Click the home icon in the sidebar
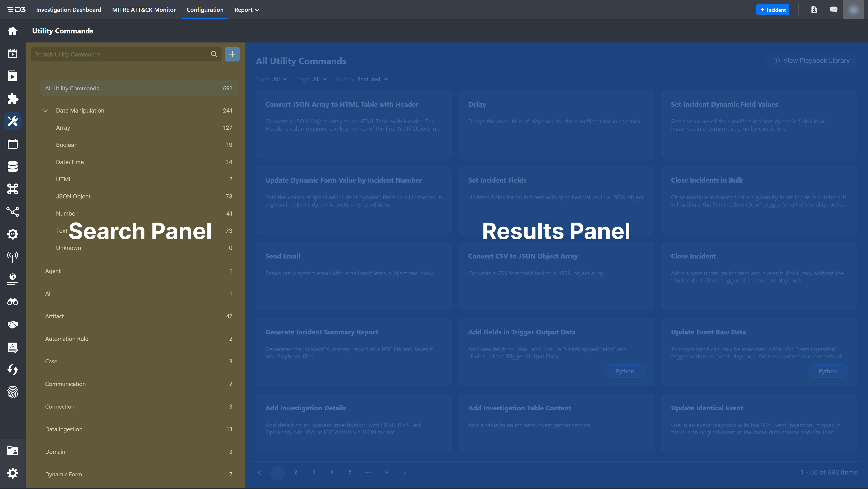 pos(12,31)
